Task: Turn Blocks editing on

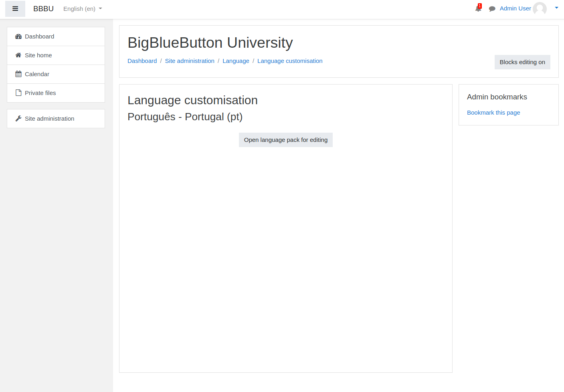Action: click(522, 62)
